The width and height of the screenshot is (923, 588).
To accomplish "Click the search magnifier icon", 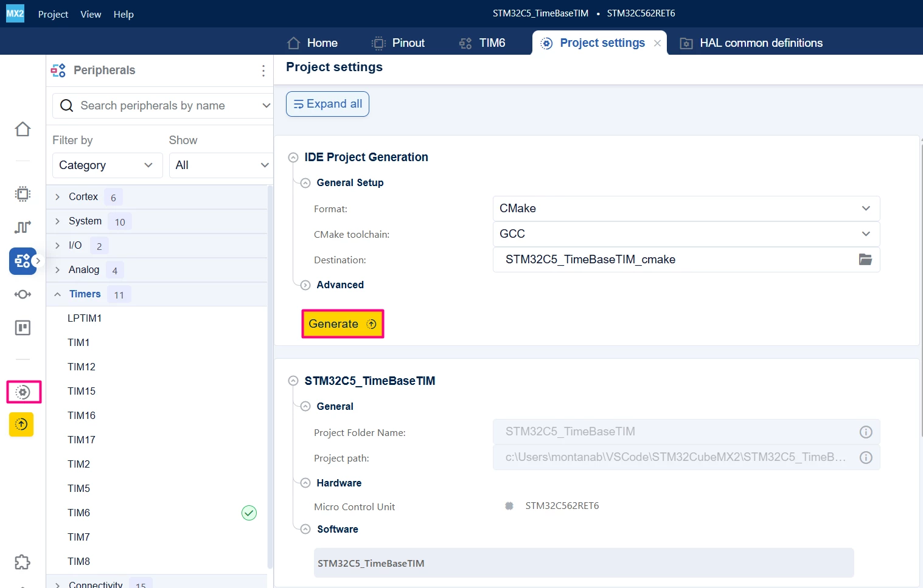I will [67, 106].
